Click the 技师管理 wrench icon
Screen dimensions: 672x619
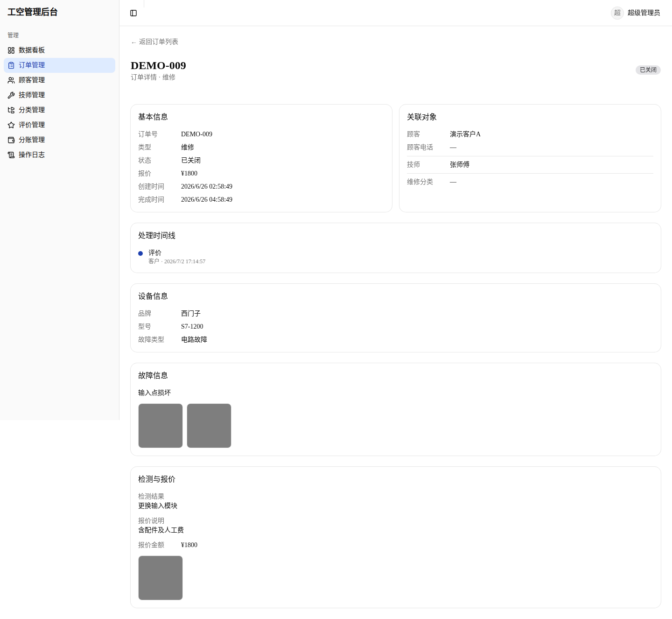[11, 95]
